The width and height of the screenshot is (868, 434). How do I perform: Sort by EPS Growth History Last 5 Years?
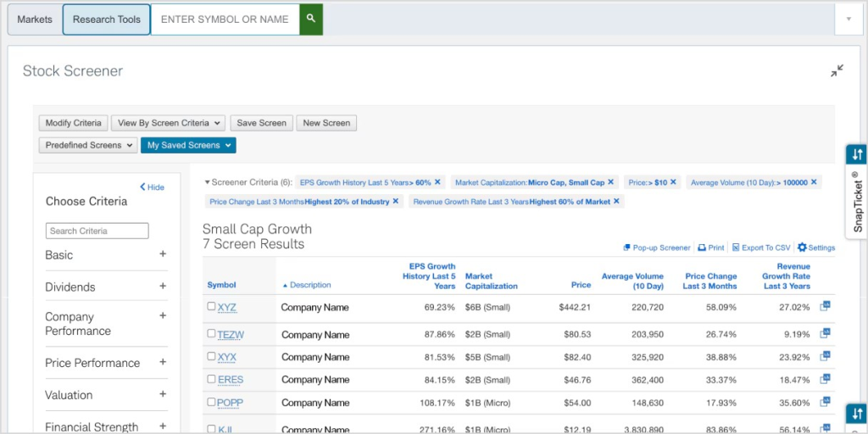428,276
